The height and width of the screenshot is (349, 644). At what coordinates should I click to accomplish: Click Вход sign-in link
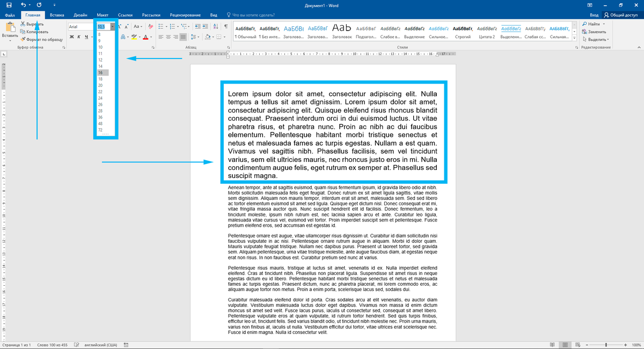click(594, 15)
